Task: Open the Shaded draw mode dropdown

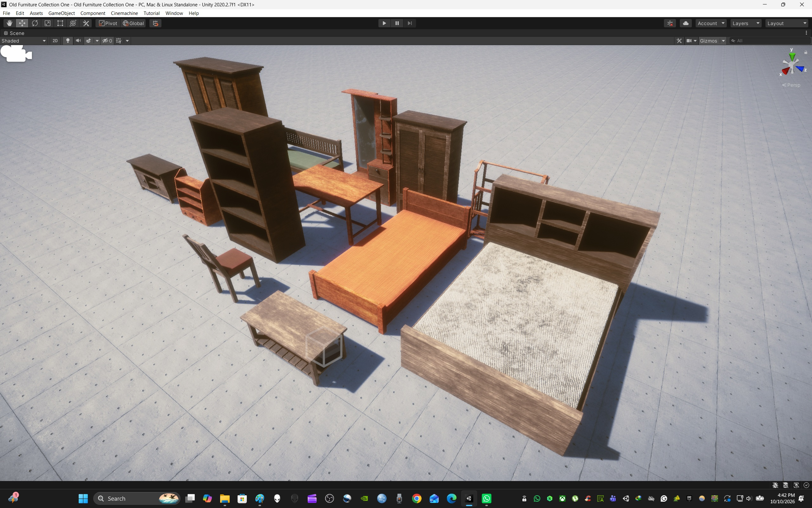Action: tap(24, 41)
